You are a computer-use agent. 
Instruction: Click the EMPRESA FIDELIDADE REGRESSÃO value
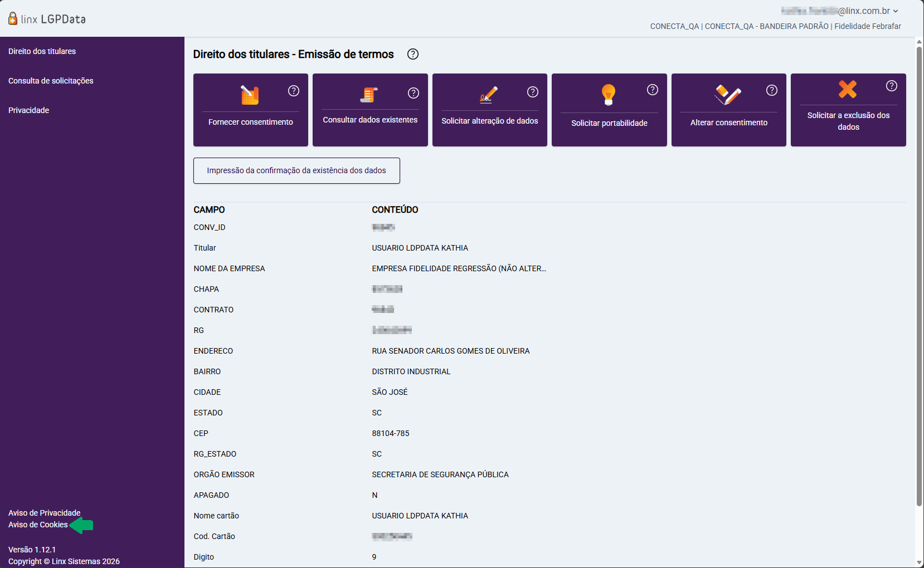(459, 268)
